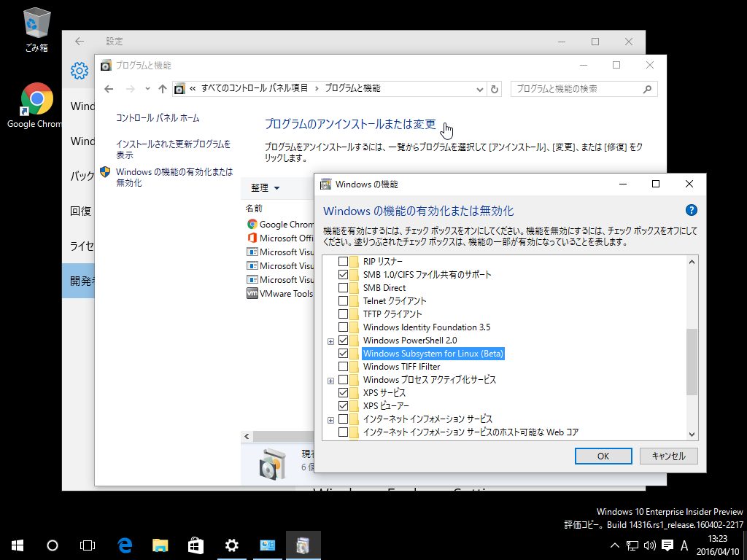The width and height of the screenshot is (747, 560).
Task: Open the Google Chrome desktop shortcut
Action: click(36, 105)
